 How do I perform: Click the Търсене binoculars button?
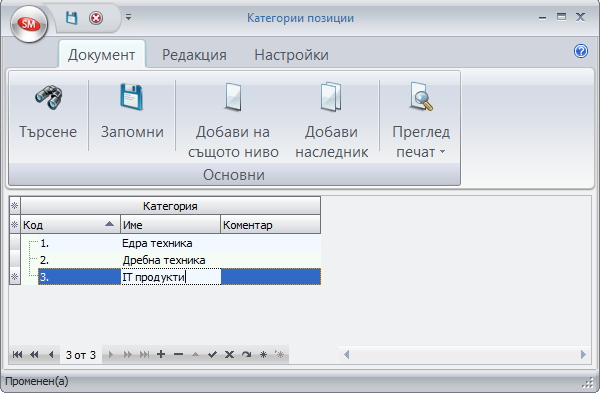(48, 115)
